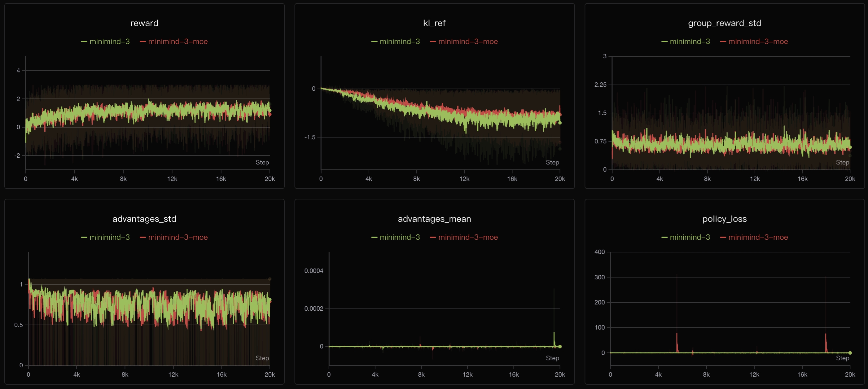The image size is (868, 389).
Task: Toggle minimind-3-moe legend in group_reward_std chart
Action: tap(758, 42)
